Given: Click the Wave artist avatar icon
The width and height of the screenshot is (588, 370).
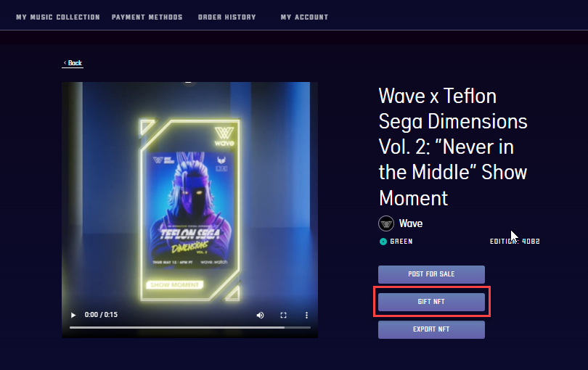Looking at the screenshot, I should coord(386,223).
